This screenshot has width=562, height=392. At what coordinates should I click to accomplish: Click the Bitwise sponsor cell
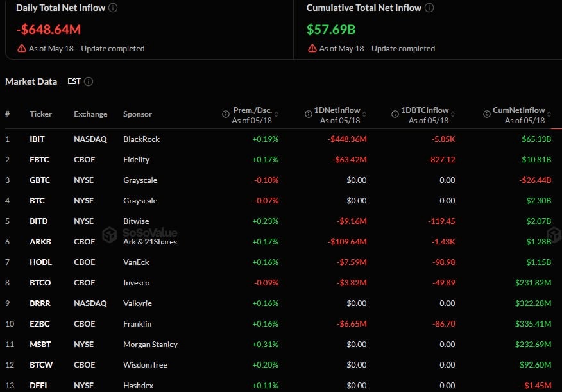136,221
